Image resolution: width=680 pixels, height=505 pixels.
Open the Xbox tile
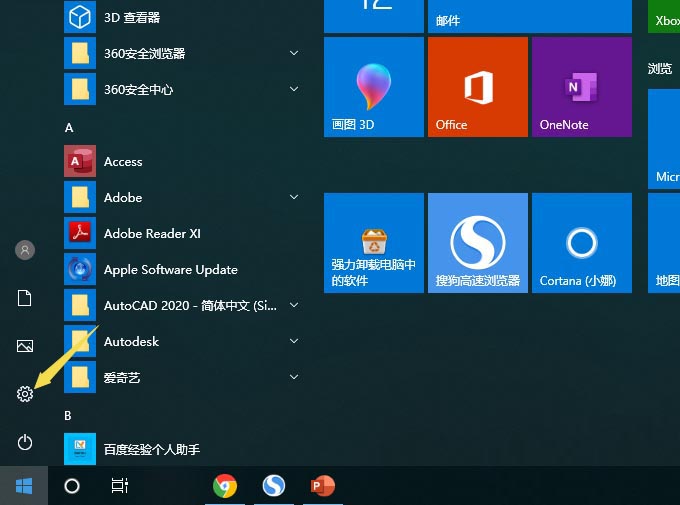(x=664, y=16)
